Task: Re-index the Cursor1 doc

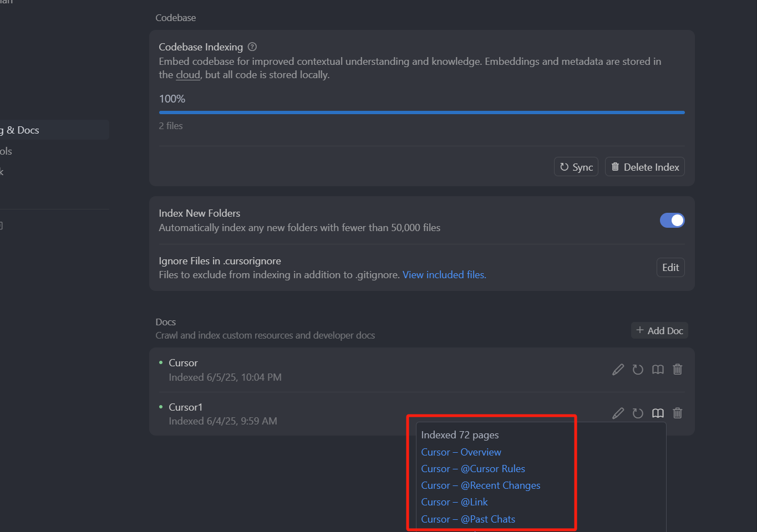Action: (x=638, y=413)
